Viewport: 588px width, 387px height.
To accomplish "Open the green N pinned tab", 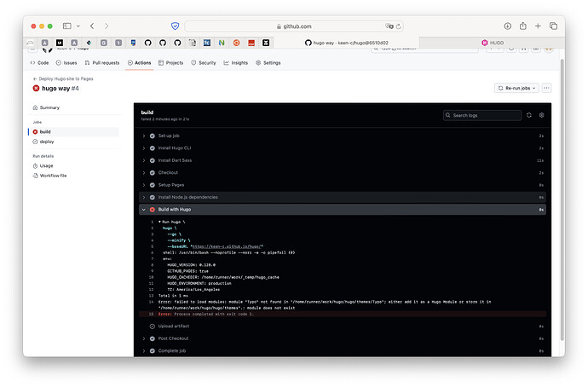I will 222,43.
